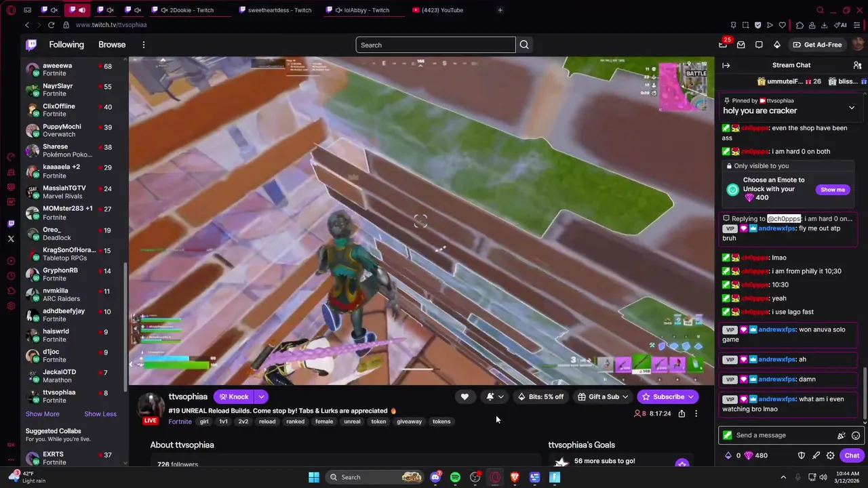Open user profile avatar menu
The height and width of the screenshot is (488, 868).
point(858,45)
